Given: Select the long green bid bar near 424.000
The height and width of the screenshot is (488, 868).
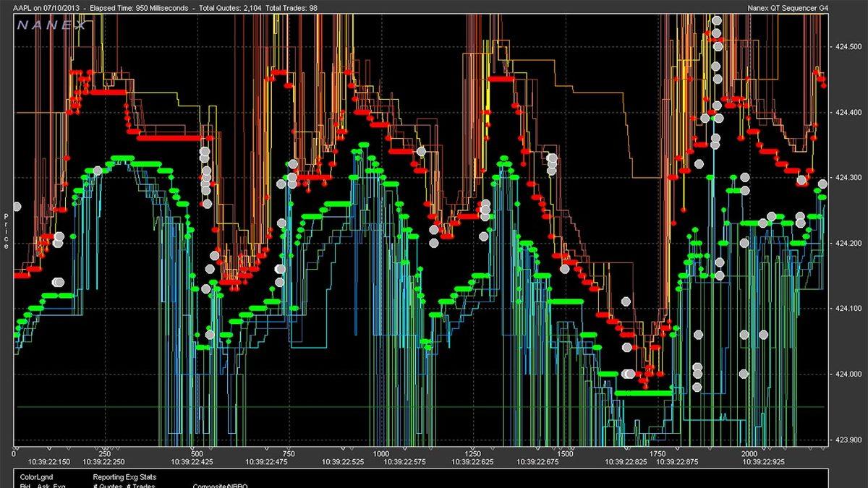Looking at the screenshot, I should tap(643, 393).
